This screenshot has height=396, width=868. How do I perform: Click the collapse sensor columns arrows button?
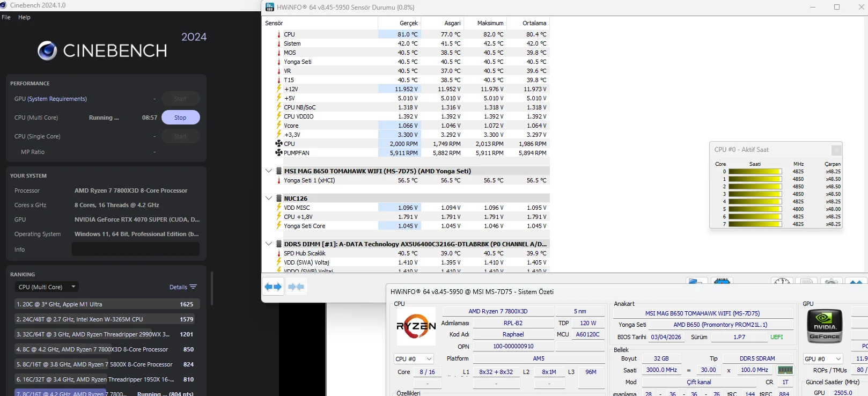coord(296,287)
